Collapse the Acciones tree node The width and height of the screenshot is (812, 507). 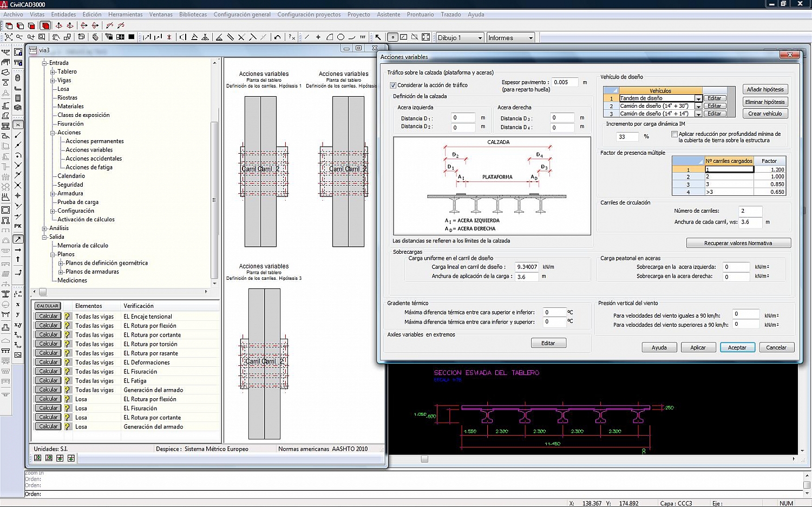[53, 133]
